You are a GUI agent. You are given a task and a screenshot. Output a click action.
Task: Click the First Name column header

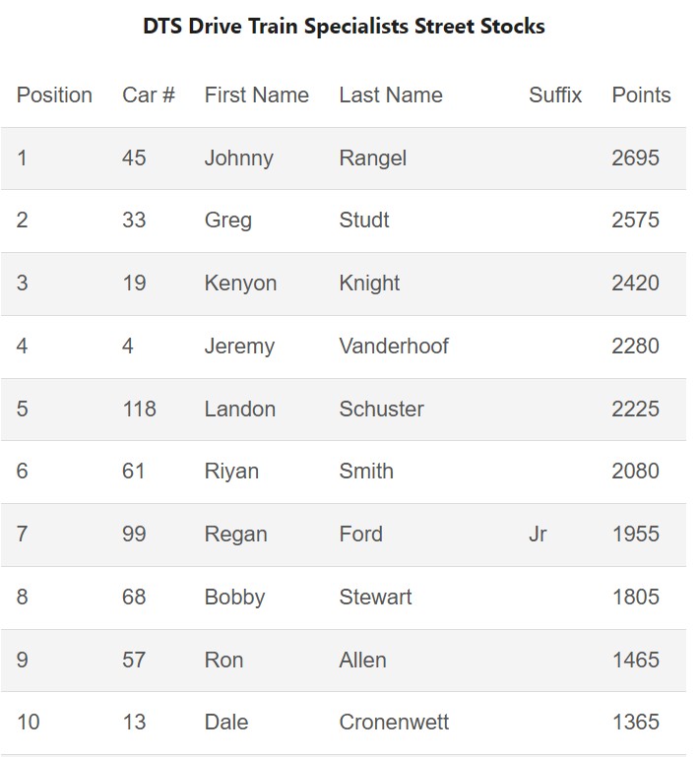pos(256,95)
